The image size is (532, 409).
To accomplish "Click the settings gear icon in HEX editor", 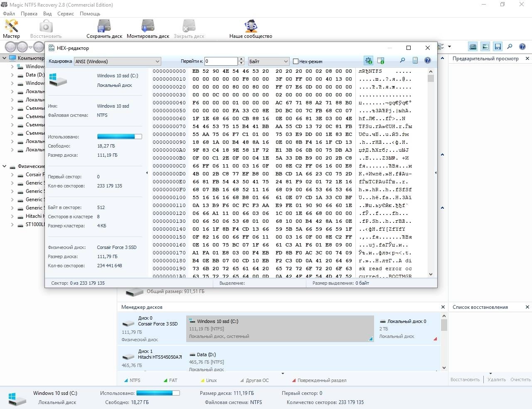I will pos(368,61).
